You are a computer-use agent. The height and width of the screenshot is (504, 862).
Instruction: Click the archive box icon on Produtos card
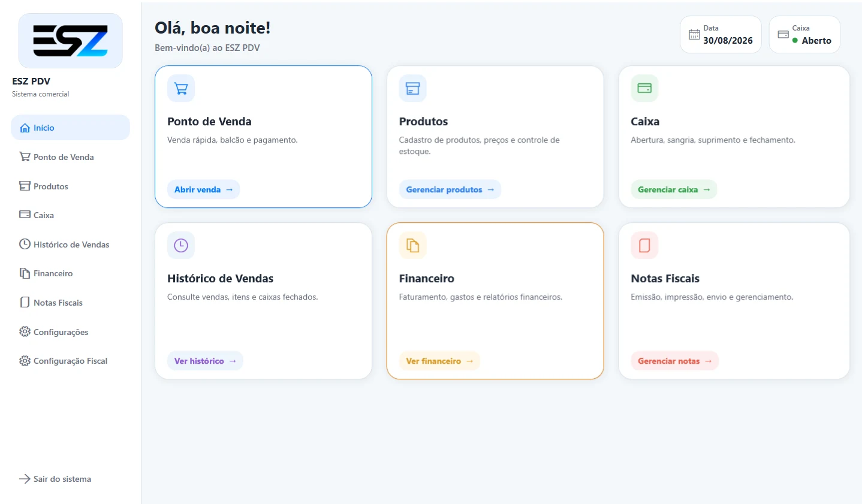(x=412, y=89)
